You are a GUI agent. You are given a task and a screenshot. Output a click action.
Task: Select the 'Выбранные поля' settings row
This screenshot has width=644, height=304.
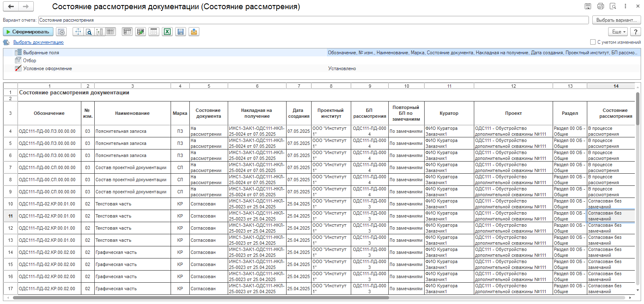click(x=41, y=53)
